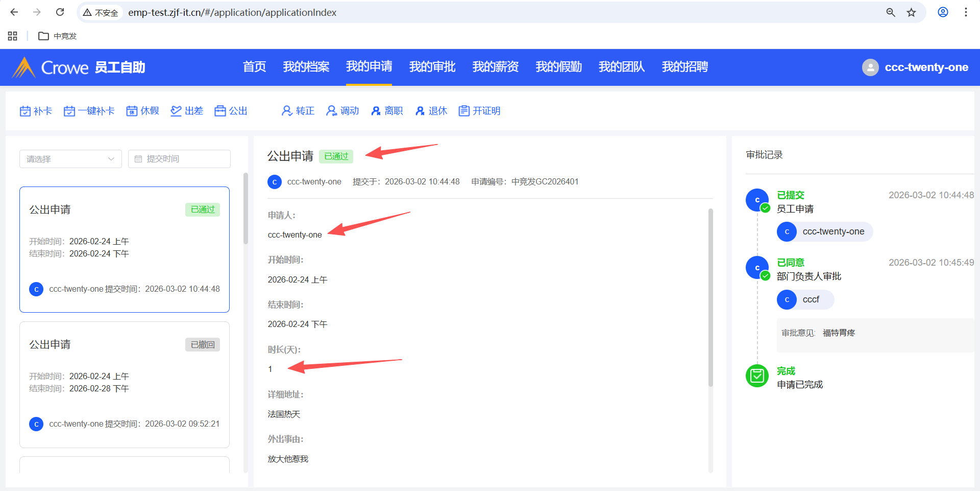
Task: Start a 一键补卡 application
Action: [89, 111]
